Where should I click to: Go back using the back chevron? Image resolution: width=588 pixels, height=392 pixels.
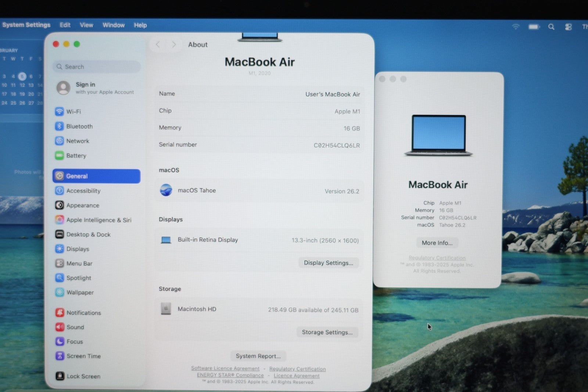[158, 44]
